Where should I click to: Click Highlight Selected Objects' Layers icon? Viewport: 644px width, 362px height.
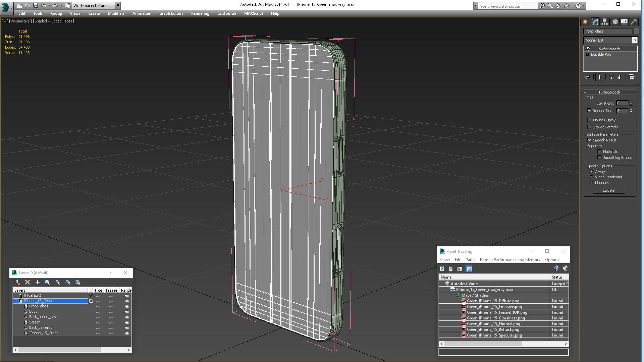click(x=58, y=282)
